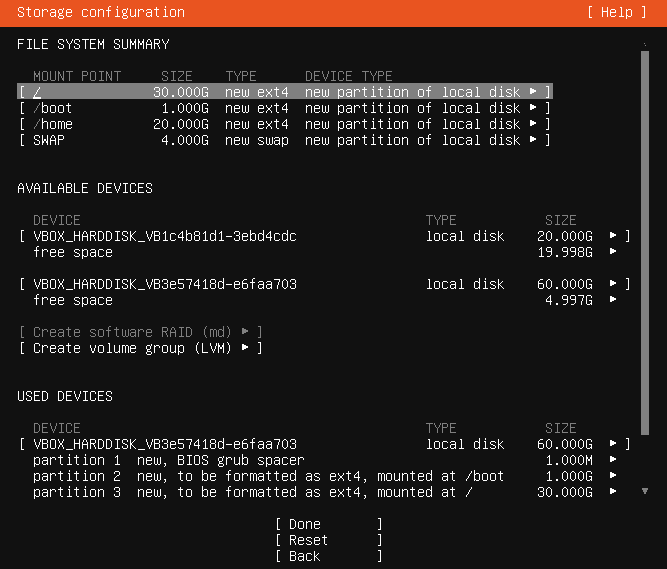The image size is (667, 569).
Task: Click the 20.000G size of /home
Action: pyautogui.click(x=181, y=124)
